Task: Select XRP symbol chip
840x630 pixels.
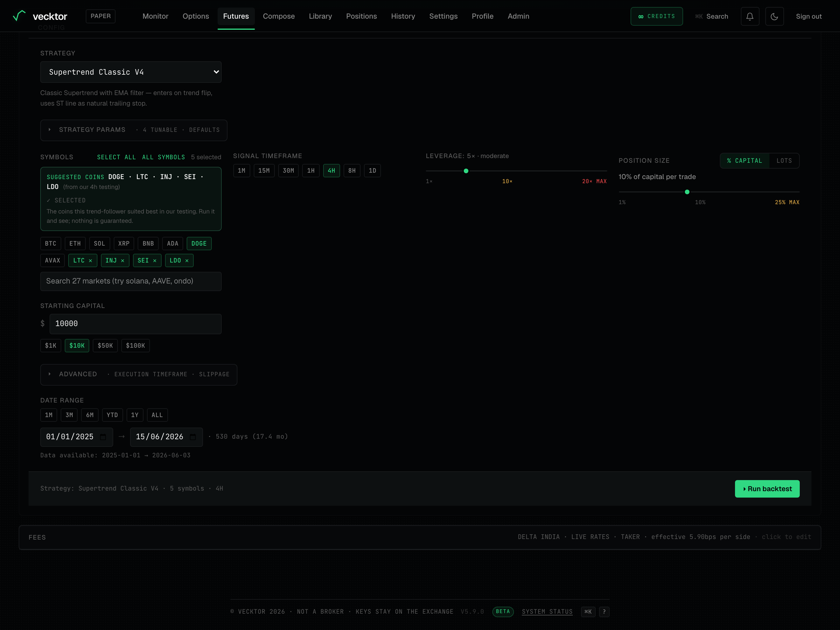Action: 124,244
